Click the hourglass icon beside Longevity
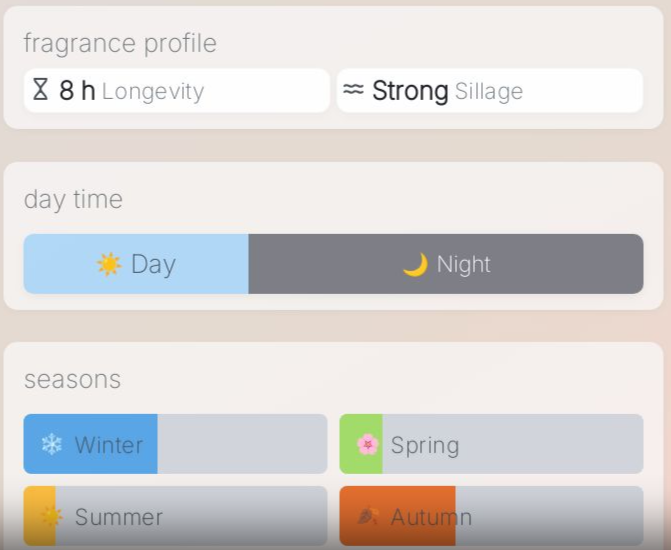Viewport: 671px width, 550px height. 40,90
